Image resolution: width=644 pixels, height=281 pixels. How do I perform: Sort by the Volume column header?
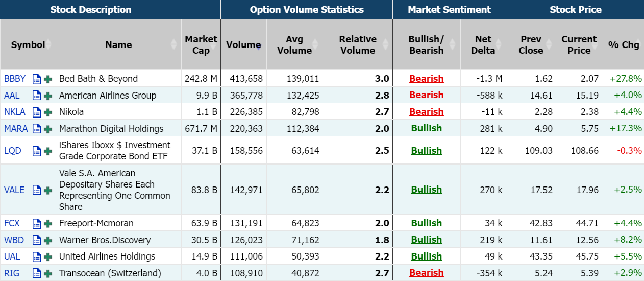tap(243, 45)
